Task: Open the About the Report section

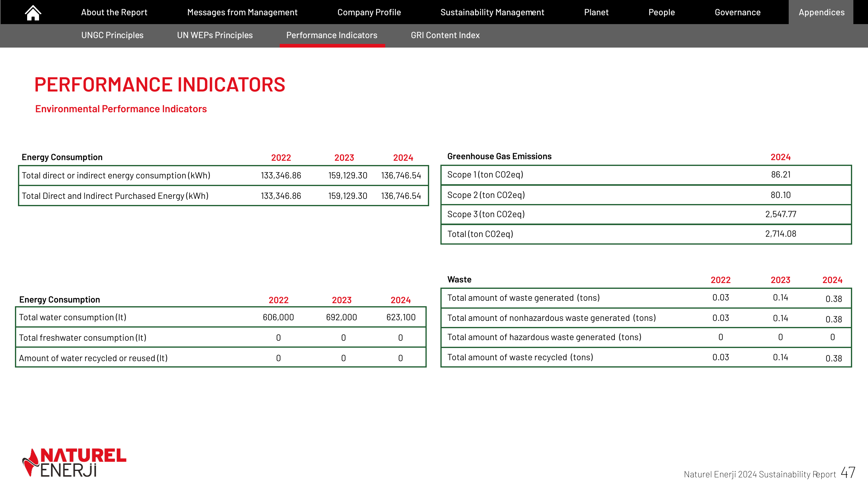Action: tap(114, 13)
